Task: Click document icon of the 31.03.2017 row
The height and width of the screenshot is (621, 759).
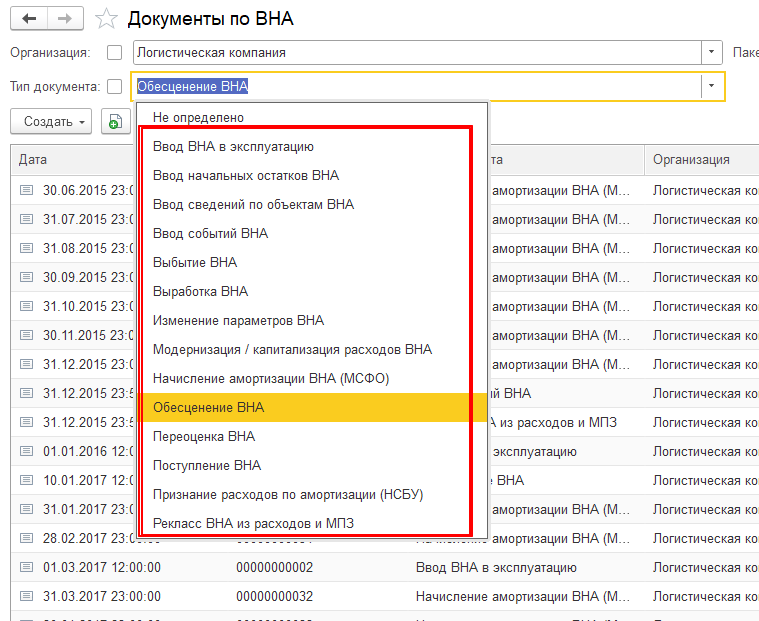Action: coord(26,596)
